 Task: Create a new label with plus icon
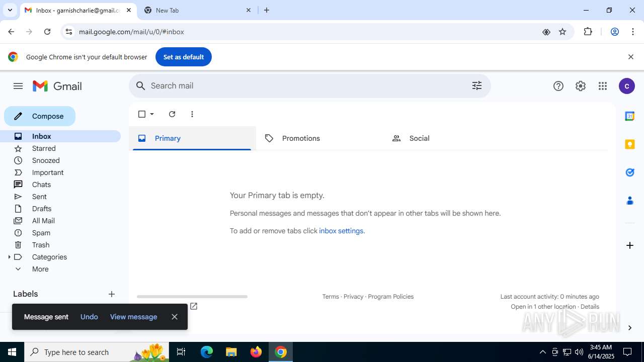pos(112,294)
